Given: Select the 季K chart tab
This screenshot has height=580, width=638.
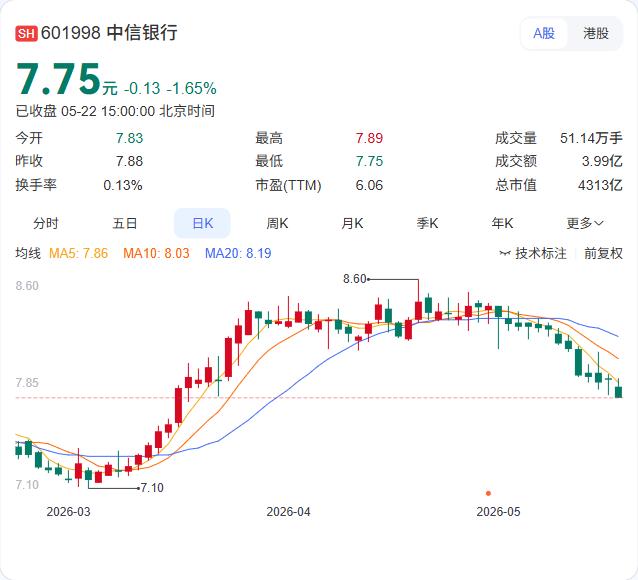Looking at the screenshot, I should 427,223.
